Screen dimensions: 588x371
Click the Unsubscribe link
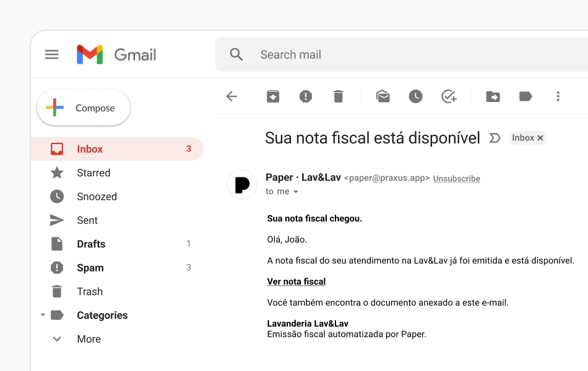[456, 178]
